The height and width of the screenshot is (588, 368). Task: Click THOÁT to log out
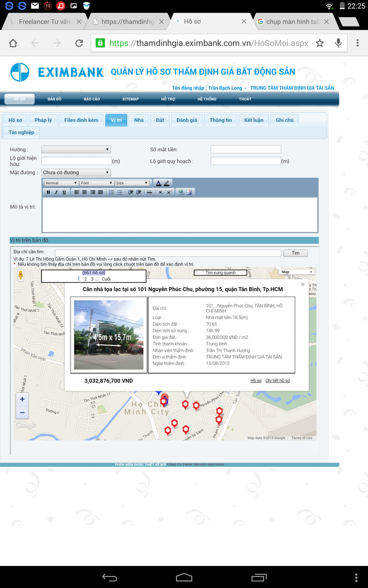click(x=245, y=99)
